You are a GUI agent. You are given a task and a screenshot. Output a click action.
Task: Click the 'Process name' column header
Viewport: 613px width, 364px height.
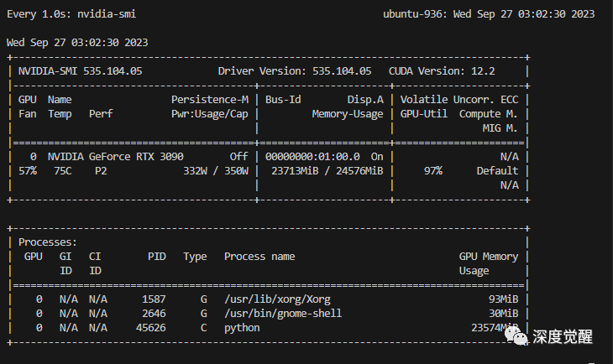click(x=259, y=257)
